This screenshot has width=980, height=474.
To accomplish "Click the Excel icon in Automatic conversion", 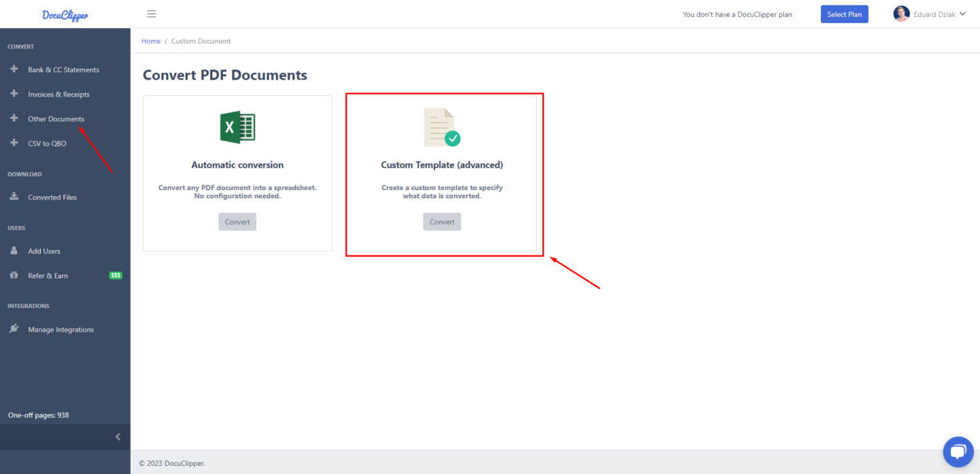I will coord(238,127).
